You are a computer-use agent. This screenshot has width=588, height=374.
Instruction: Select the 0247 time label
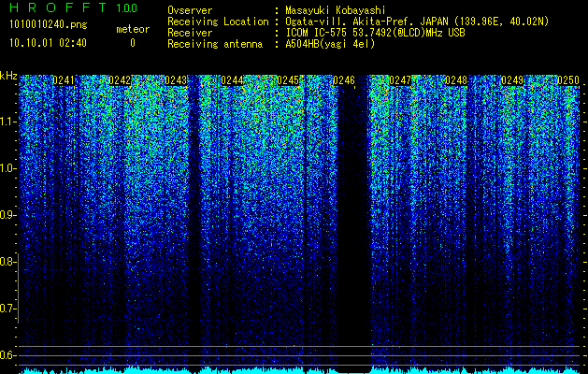click(400, 80)
